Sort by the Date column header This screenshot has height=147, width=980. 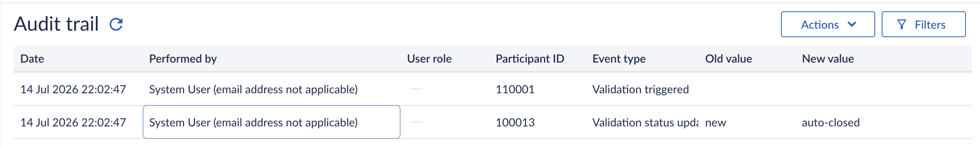click(32, 59)
